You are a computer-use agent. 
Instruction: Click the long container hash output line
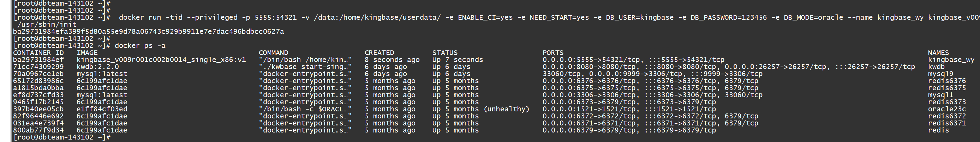(148, 31)
